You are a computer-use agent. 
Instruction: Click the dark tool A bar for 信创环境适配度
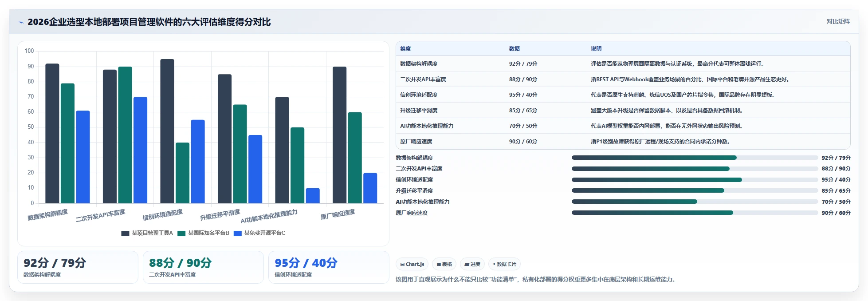[x=167, y=131]
